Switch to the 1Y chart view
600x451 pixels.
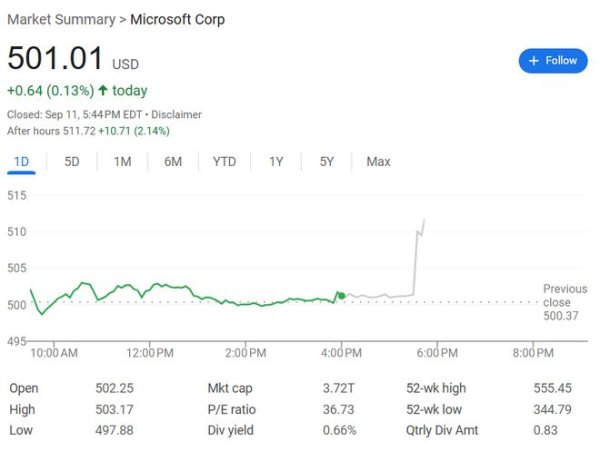[276, 162]
